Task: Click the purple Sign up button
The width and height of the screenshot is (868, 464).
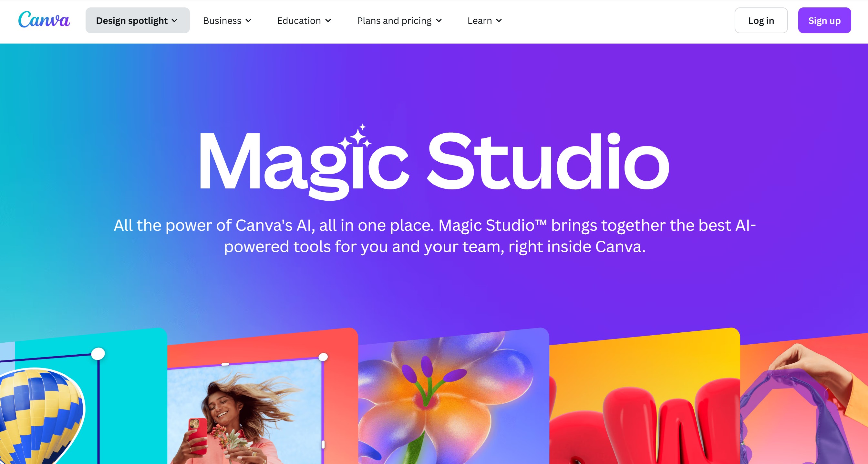Action: tap(824, 21)
